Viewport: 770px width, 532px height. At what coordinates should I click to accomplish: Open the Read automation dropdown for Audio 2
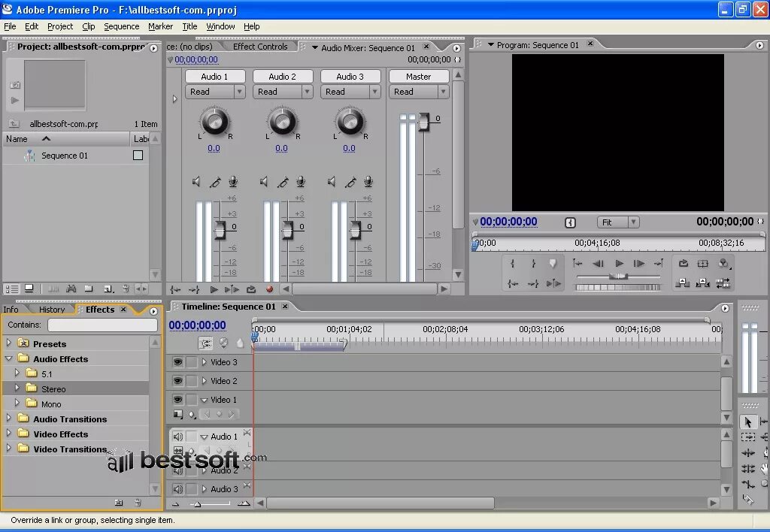pyautogui.click(x=307, y=92)
